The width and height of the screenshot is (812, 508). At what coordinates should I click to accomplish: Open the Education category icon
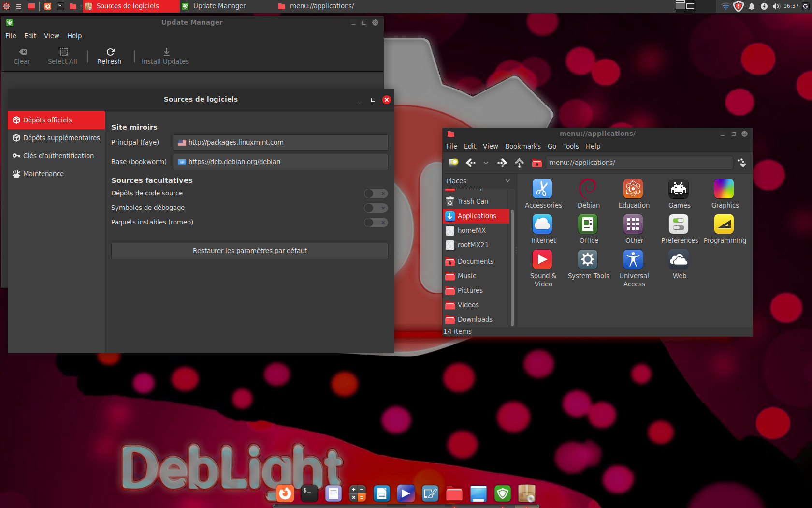click(633, 189)
